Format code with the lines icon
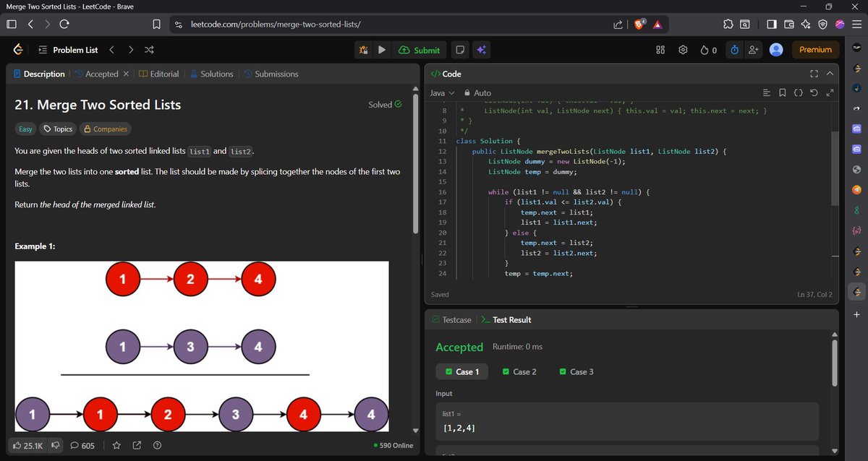This screenshot has width=868, height=461. tap(767, 92)
